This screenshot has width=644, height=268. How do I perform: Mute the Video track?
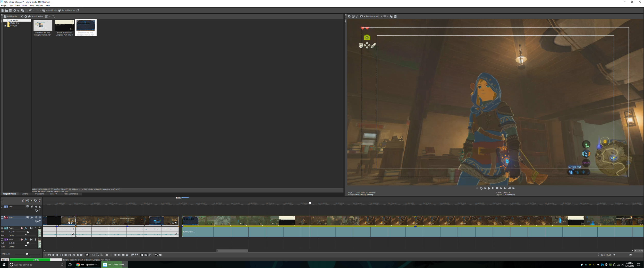[x=36, y=218]
